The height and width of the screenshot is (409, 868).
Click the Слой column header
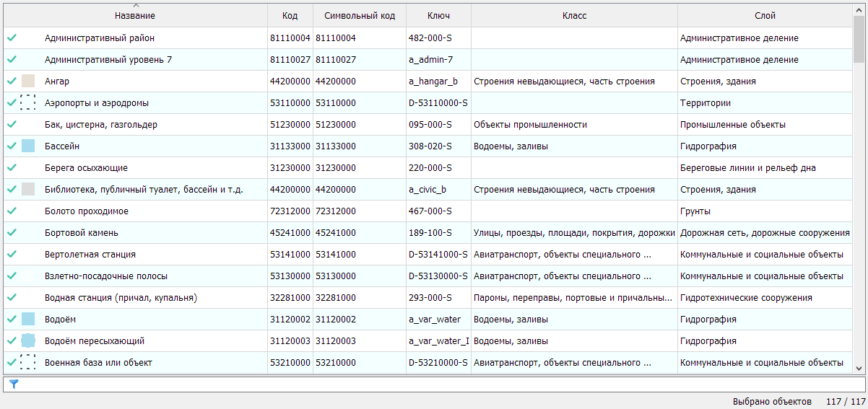click(765, 16)
